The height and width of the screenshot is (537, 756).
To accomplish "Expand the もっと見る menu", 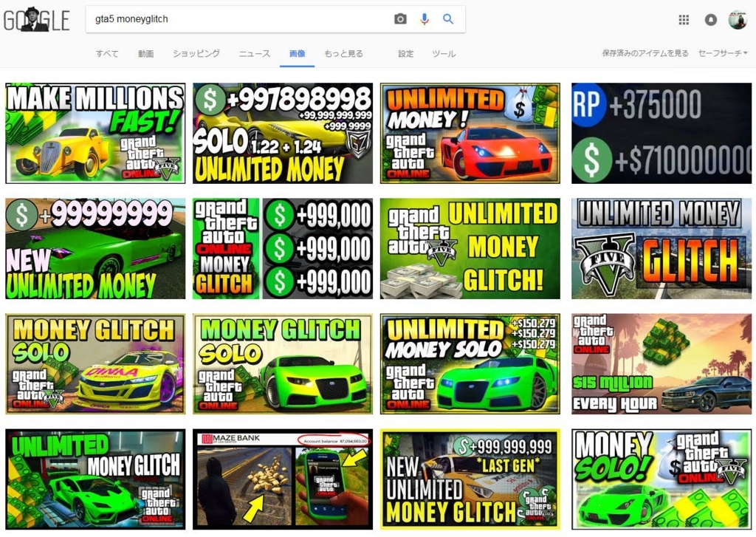I will tap(343, 54).
